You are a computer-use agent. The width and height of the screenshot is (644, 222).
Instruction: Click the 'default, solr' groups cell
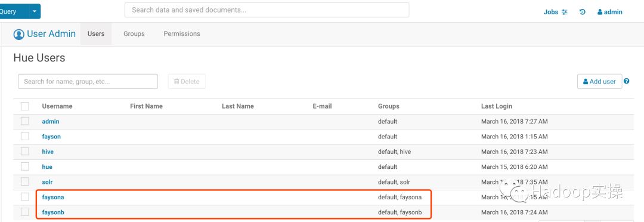[x=394, y=181]
